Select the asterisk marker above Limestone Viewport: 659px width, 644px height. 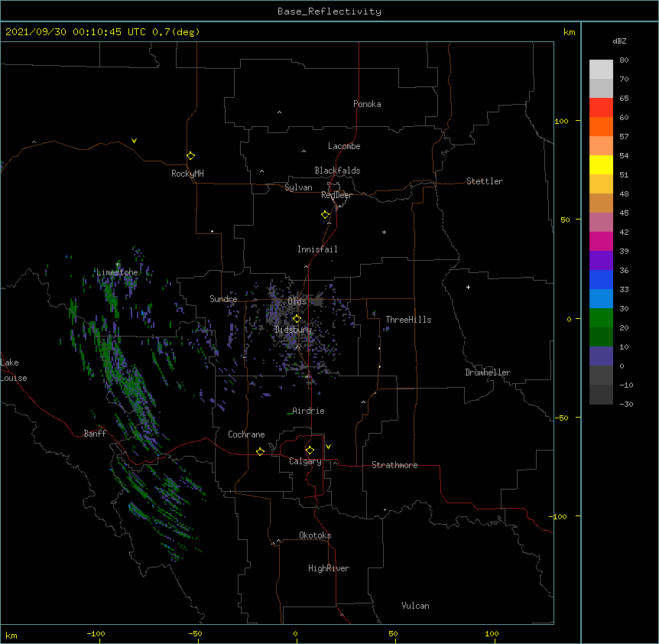[118, 265]
